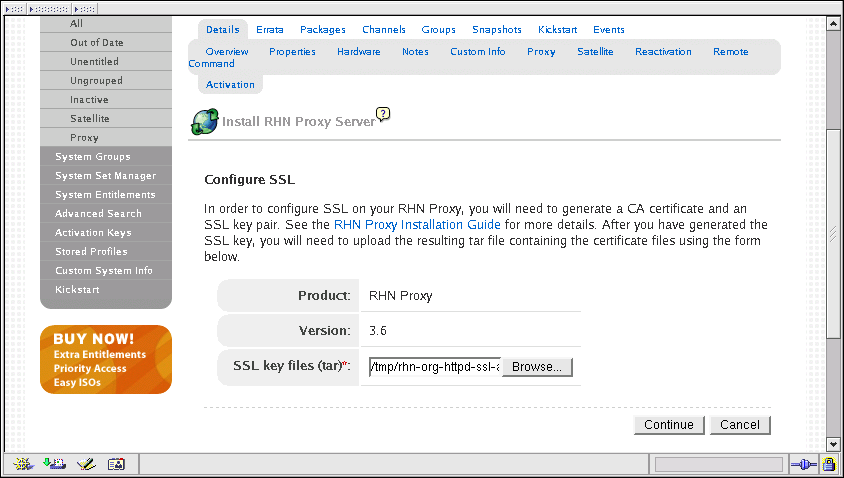Viewport: 844px width, 478px height.
Task: Expand the first collapsed toolbar grippy
Action: point(14,9)
